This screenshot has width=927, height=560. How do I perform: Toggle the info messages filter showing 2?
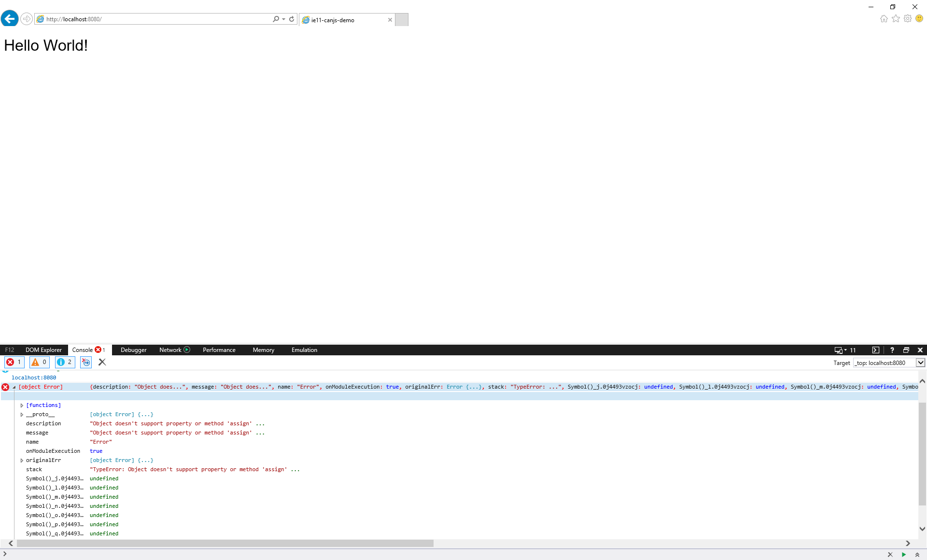(65, 362)
